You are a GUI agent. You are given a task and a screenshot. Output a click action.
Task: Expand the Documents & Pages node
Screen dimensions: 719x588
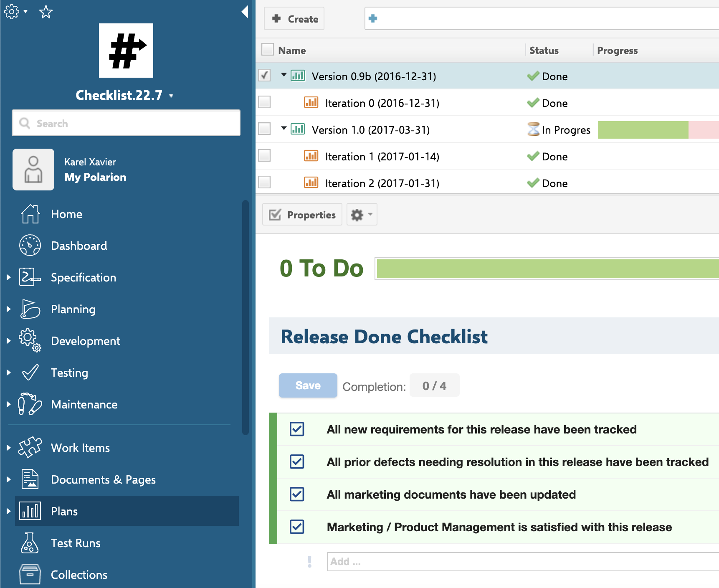pyautogui.click(x=8, y=479)
